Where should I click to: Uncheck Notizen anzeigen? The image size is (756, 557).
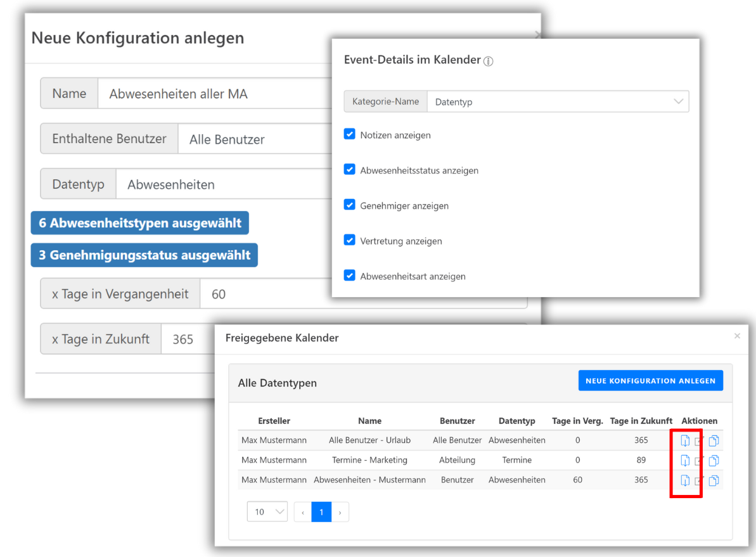[x=349, y=134]
